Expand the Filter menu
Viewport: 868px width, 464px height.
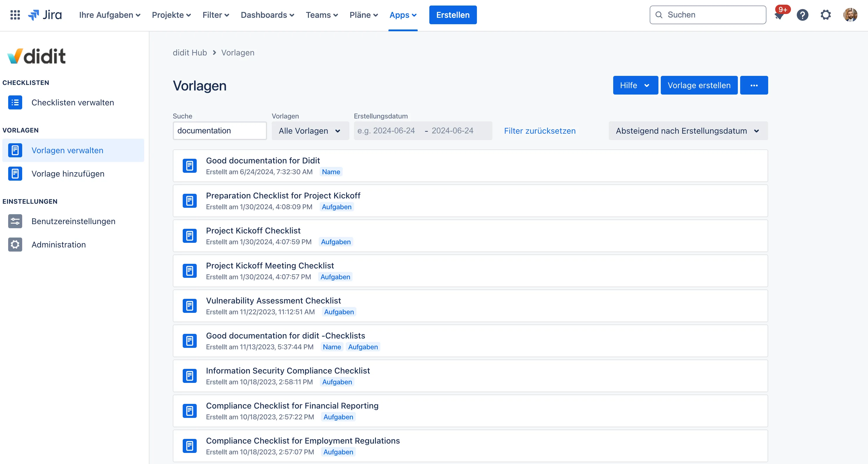216,15
